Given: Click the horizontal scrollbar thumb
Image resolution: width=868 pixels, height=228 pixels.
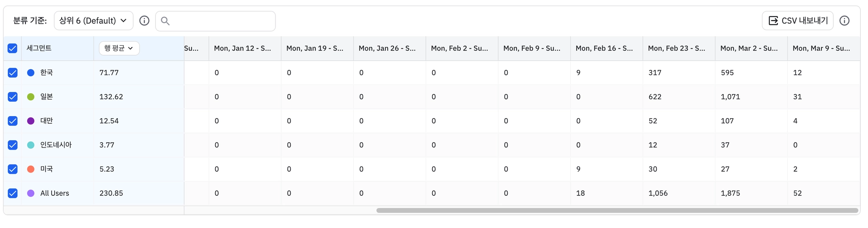Looking at the screenshot, I should [x=617, y=210].
